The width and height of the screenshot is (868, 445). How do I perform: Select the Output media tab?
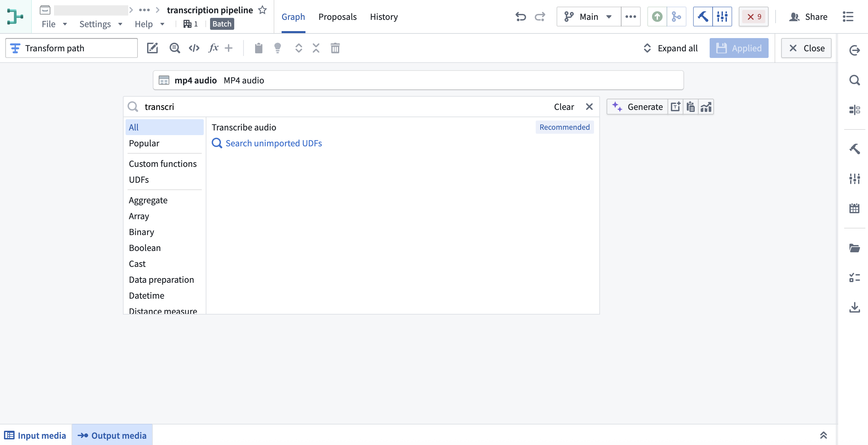pyautogui.click(x=112, y=435)
